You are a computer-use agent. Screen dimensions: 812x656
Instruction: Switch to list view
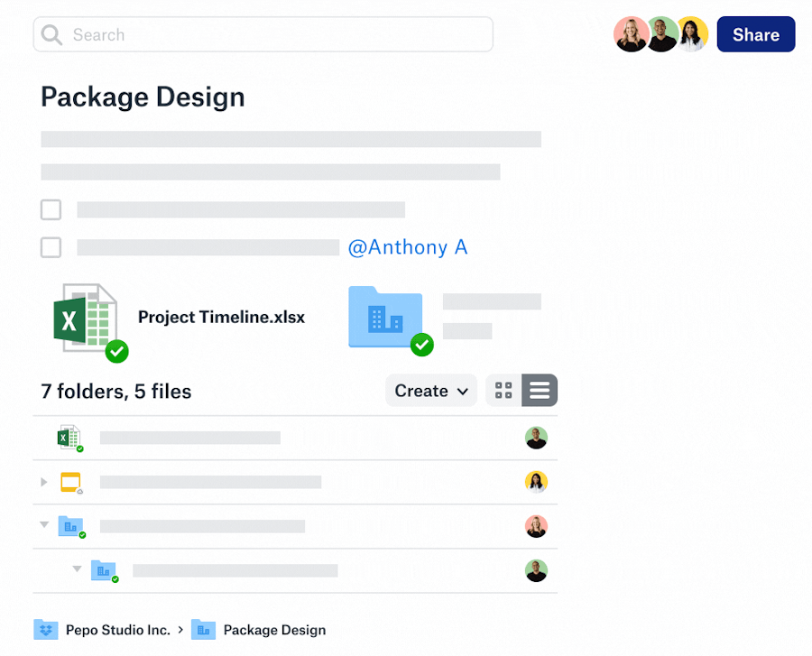(x=540, y=391)
